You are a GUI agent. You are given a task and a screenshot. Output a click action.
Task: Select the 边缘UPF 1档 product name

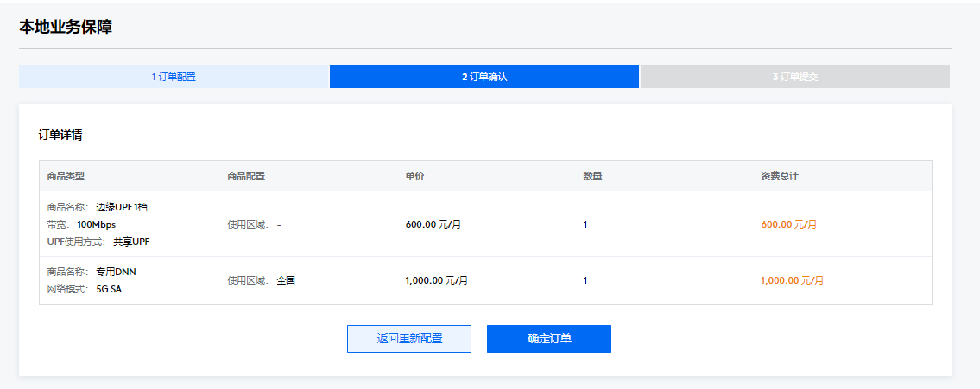tap(127, 207)
